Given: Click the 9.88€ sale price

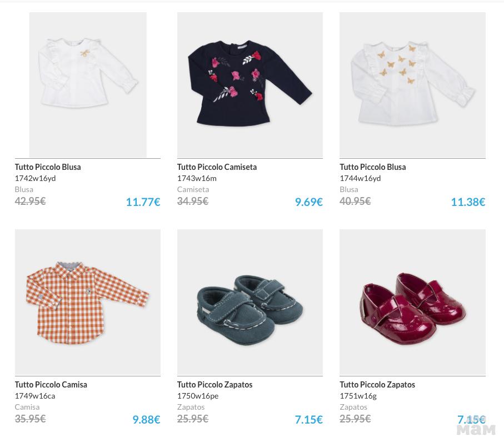Looking at the screenshot, I should click(146, 420).
